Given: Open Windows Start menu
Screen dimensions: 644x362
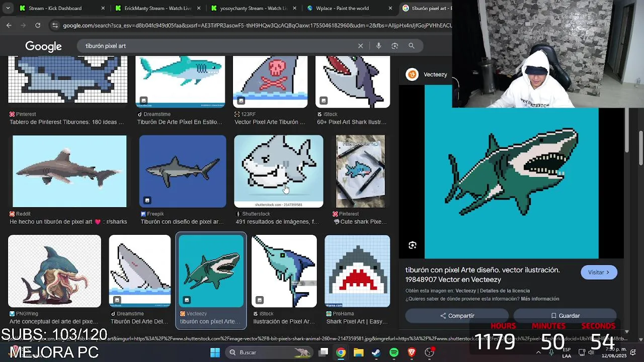Looking at the screenshot, I should pos(215,352).
